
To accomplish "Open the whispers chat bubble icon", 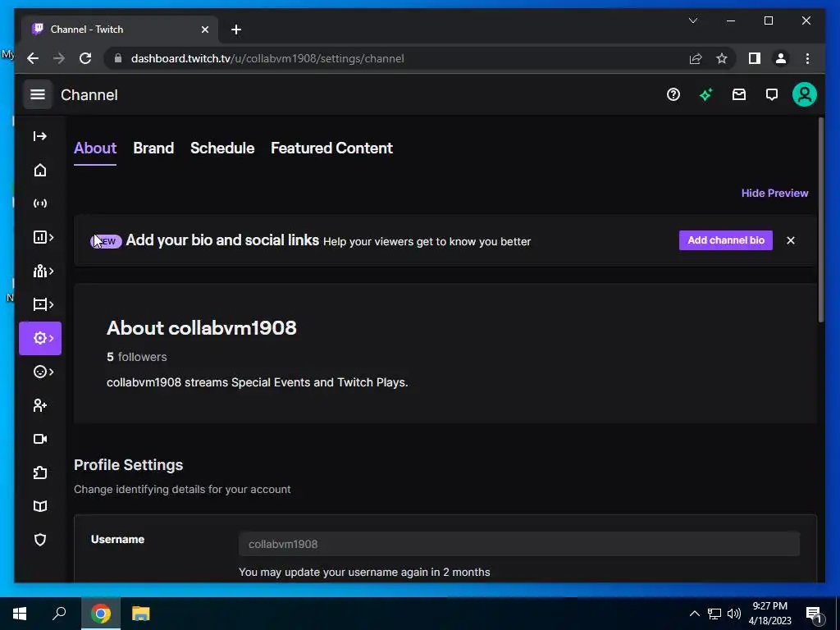I will [x=771, y=95].
